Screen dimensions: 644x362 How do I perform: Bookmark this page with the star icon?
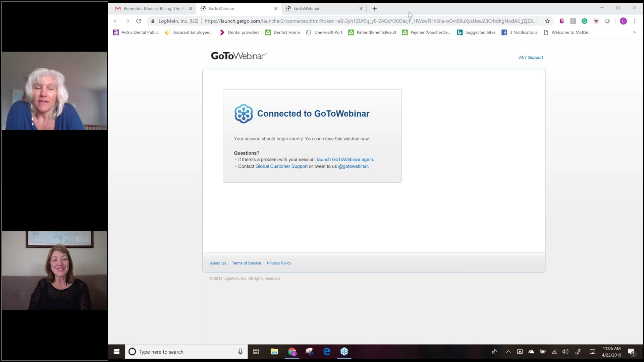pos(547,21)
